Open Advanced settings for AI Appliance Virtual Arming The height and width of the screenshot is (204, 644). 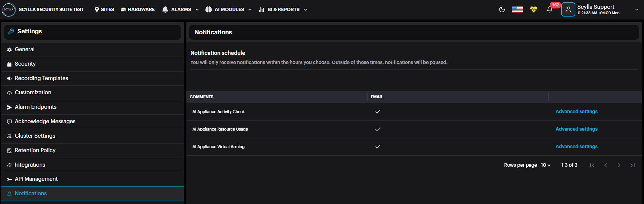(x=576, y=147)
